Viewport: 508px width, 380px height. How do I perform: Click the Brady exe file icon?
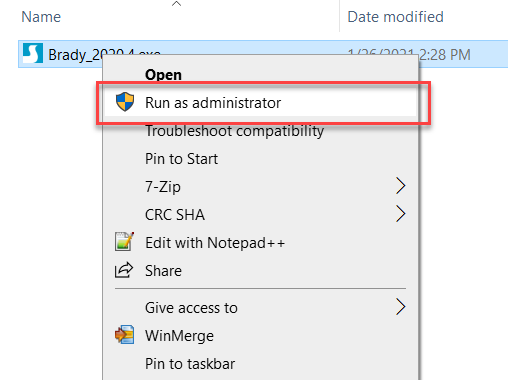coord(33,53)
